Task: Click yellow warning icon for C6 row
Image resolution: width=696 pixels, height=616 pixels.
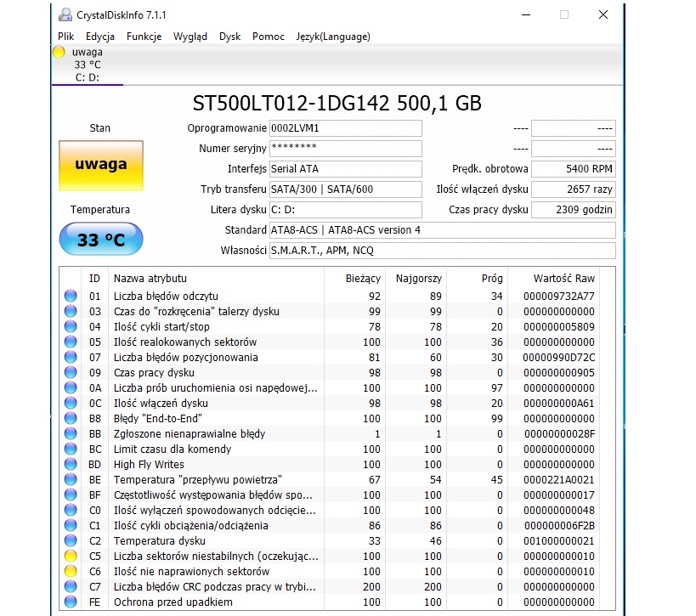Action: click(71, 571)
